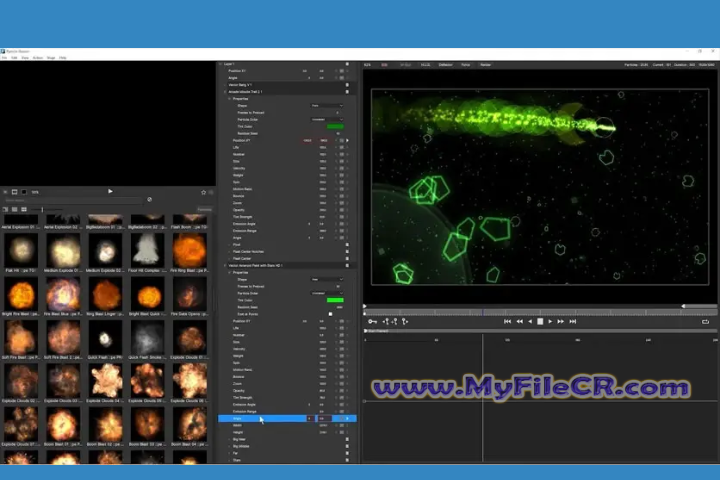Open the bright green Tint Color swatch

click(335, 300)
